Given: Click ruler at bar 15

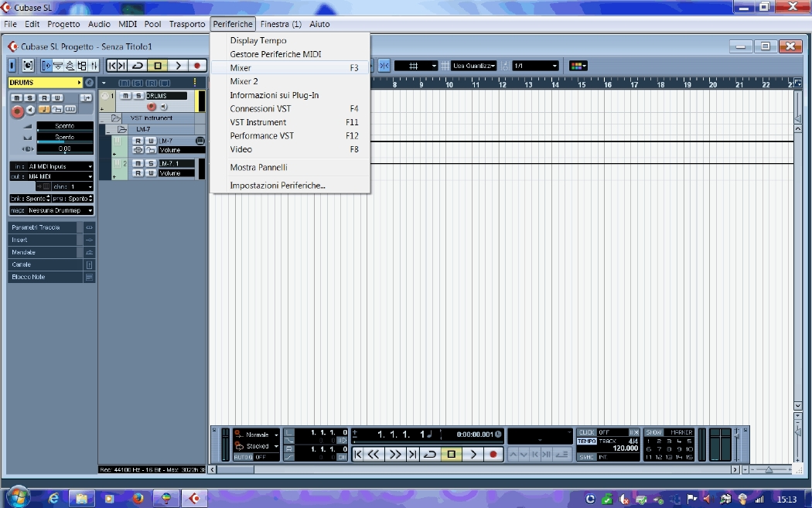Looking at the screenshot, I should (x=582, y=84).
